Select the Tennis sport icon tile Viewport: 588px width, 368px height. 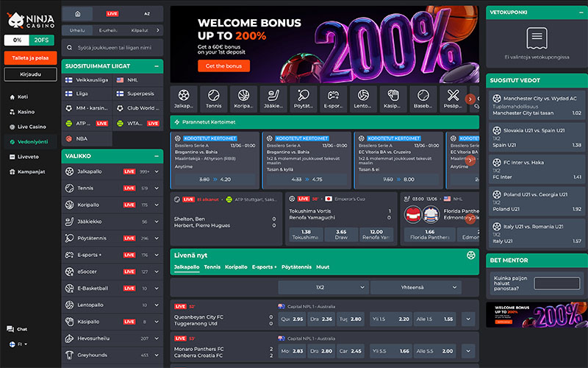pyautogui.click(x=213, y=99)
